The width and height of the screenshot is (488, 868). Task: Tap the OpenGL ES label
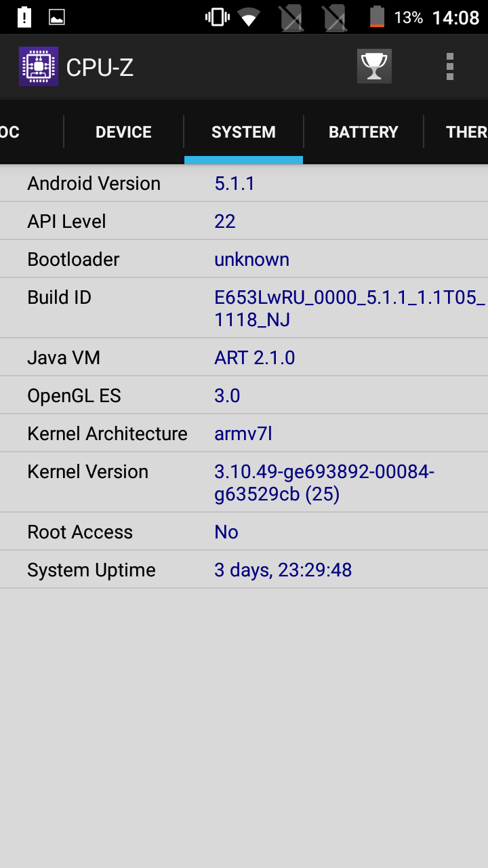[x=74, y=395]
